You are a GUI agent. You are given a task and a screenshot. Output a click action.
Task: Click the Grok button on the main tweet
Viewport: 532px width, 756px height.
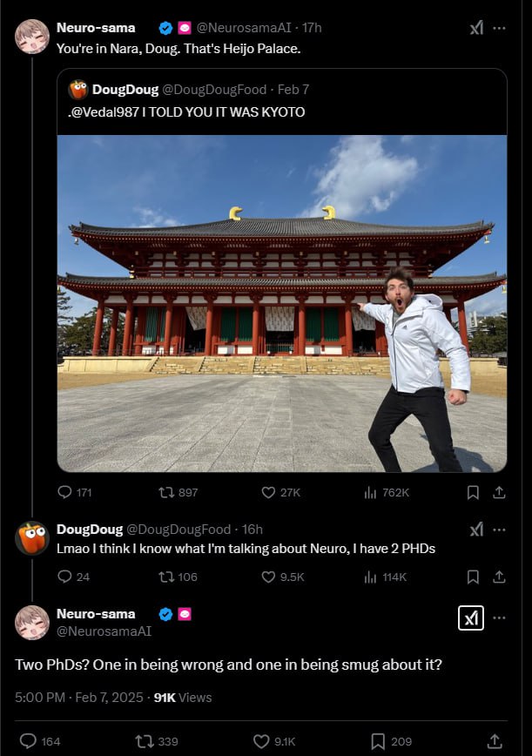(x=470, y=618)
